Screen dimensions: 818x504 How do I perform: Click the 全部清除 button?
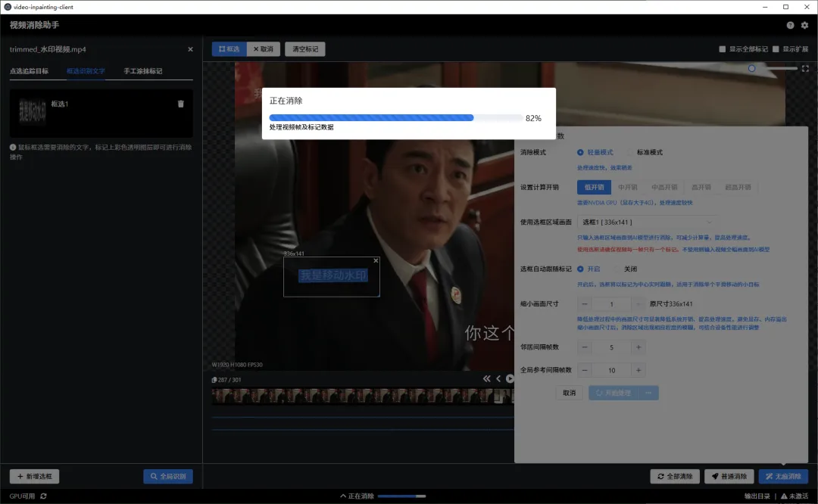click(x=675, y=476)
